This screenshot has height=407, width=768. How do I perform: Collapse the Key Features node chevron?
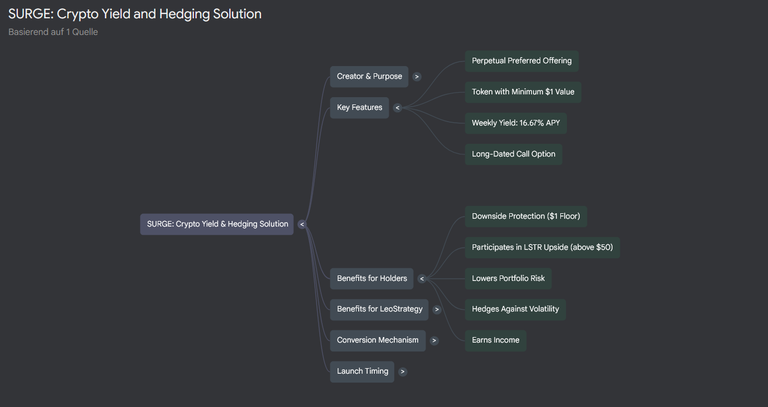coord(397,108)
